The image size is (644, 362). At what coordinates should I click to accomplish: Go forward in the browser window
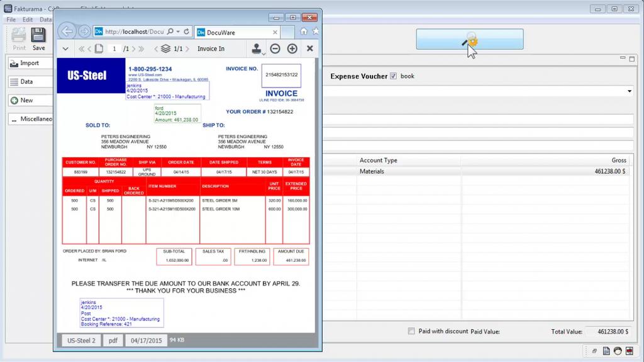tap(84, 31)
